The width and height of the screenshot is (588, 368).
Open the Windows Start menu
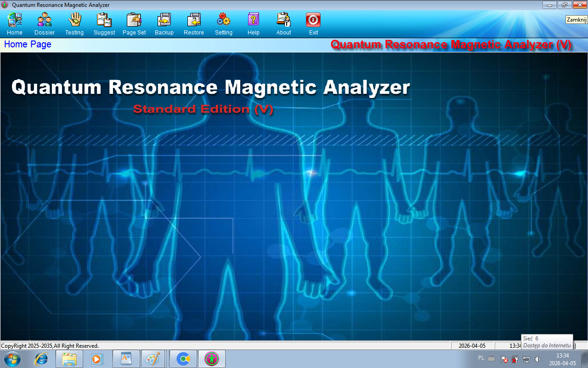click(x=12, y=359)
